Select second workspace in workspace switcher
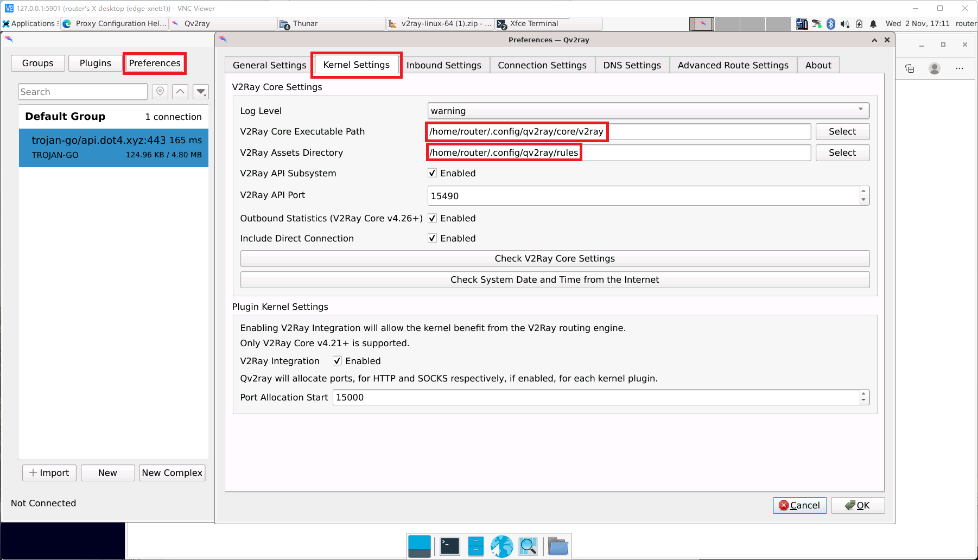The height and width of the screenshot is (560, 978). coord(727,24)
